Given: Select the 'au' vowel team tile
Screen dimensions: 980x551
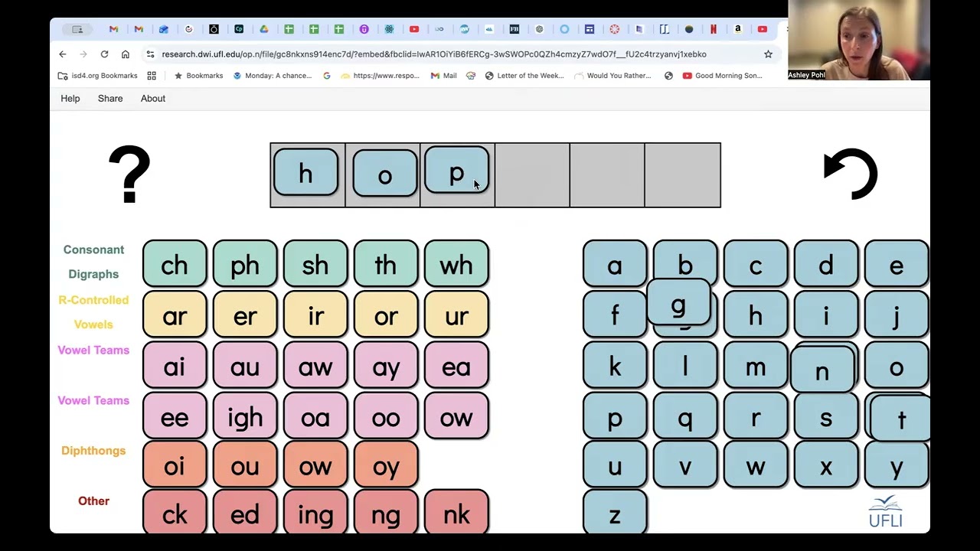Looking at the screenshot, I should [x=245, y=366].
